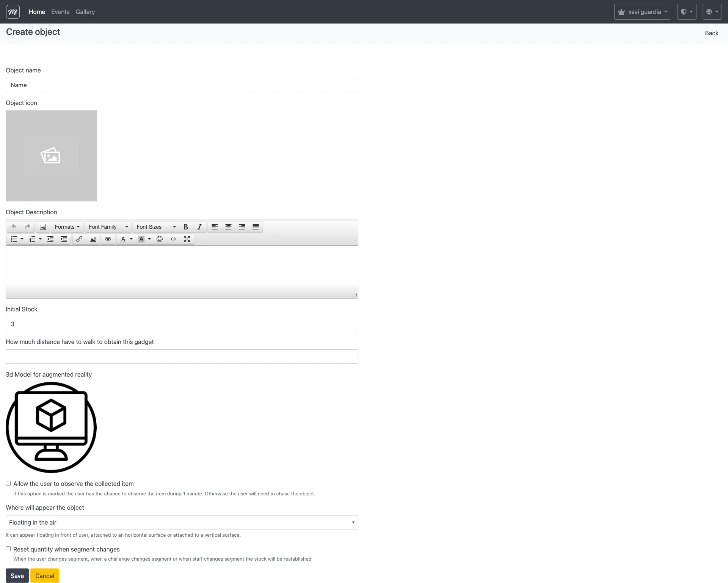Preview the object description content
This screenshot has height=583, width=728.
point(108,239)
